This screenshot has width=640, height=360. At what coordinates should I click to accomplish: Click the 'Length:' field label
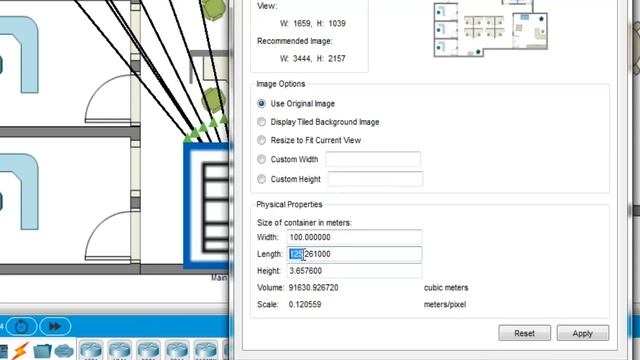pyautogui.click(x=270, y=254)
